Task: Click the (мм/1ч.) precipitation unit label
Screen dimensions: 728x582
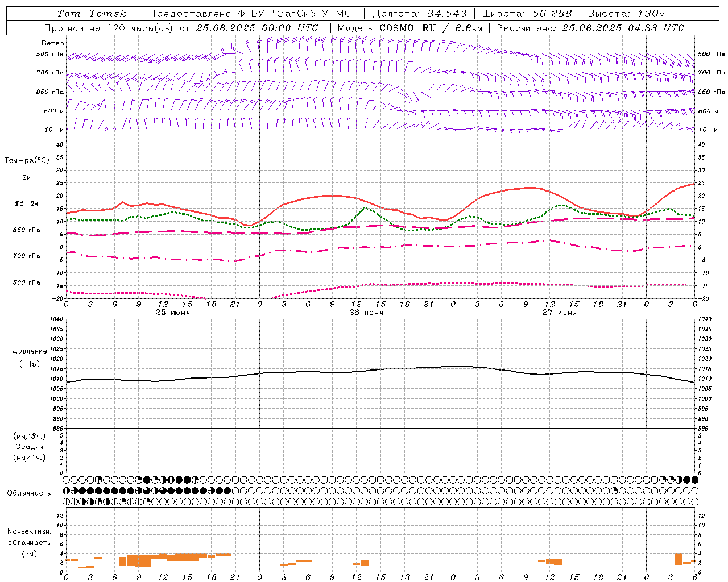Action: pos(30,458)
